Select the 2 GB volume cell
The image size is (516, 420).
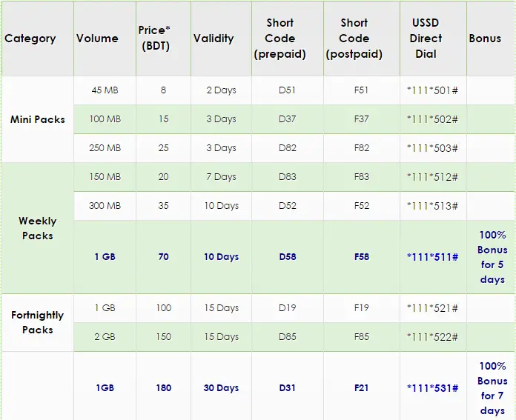(105, 337)
